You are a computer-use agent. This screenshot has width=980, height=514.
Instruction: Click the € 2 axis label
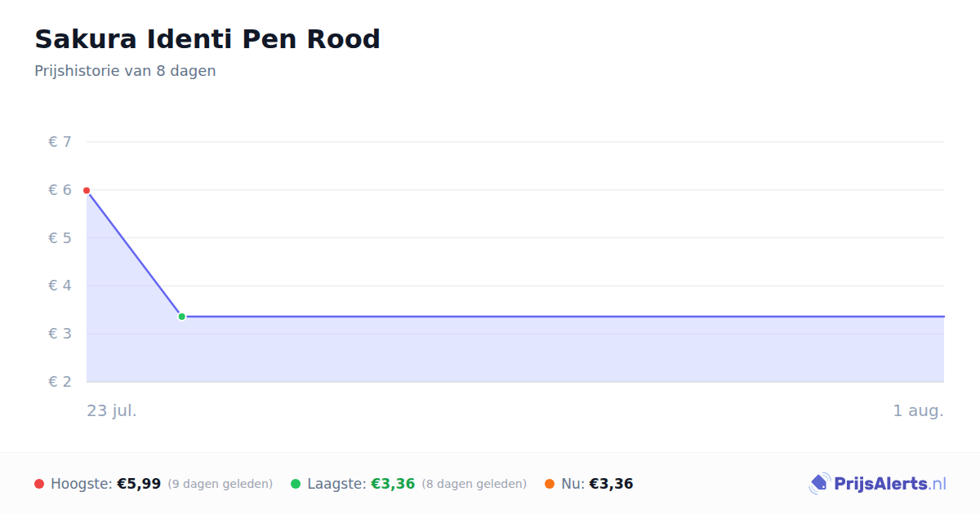[60, 382]
